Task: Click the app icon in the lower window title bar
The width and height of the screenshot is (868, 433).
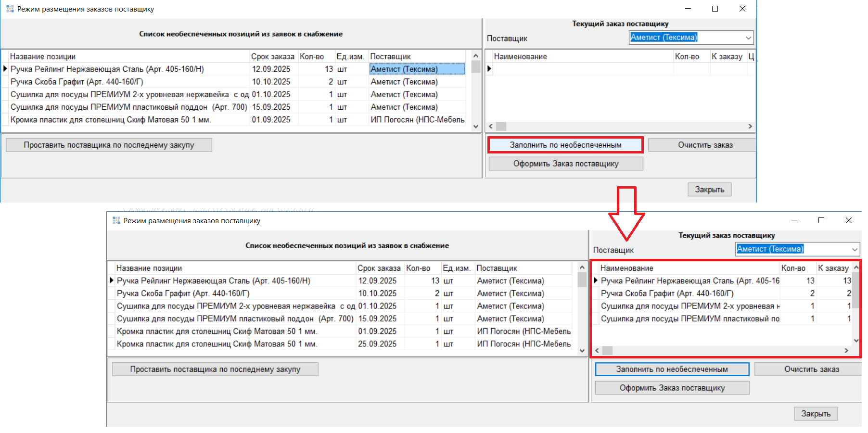Action: [116, 221]
